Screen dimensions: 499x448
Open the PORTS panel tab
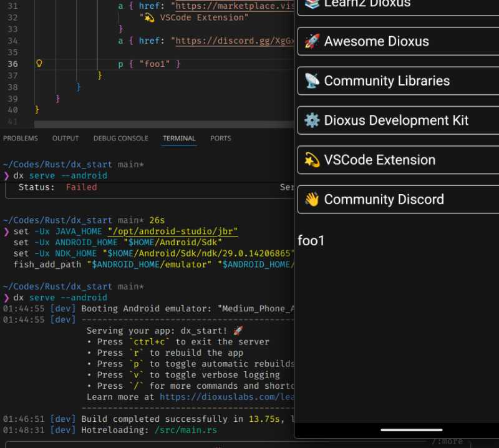click(x=220, y=139)
